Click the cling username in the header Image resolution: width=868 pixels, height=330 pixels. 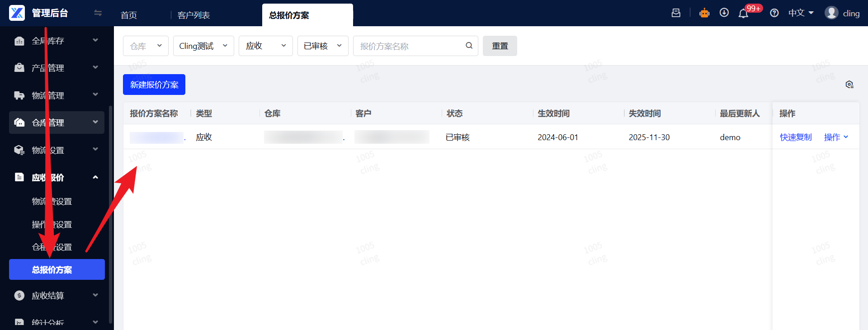pyautogui.click(x=851, y=14)
